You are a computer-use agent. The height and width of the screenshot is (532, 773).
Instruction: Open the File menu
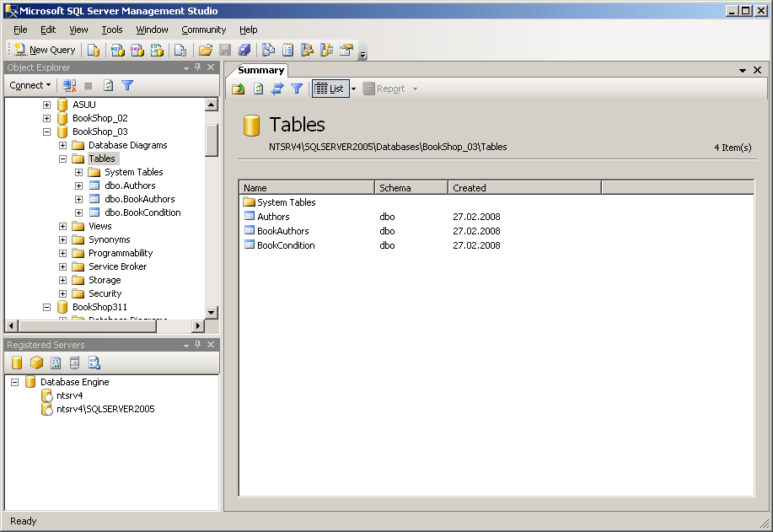20,30
